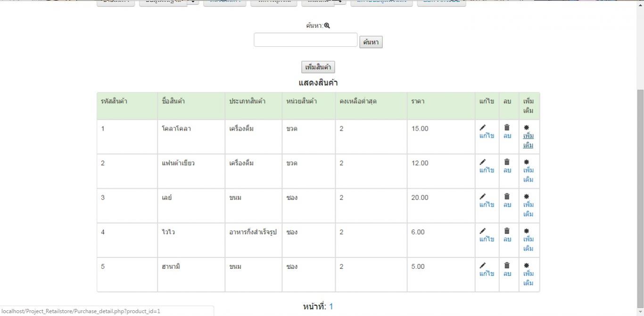Screen dimensions: 644x316
Task: Click the trash delete icon for แฟนต้าเขียว
Action: tap(506, 161)
